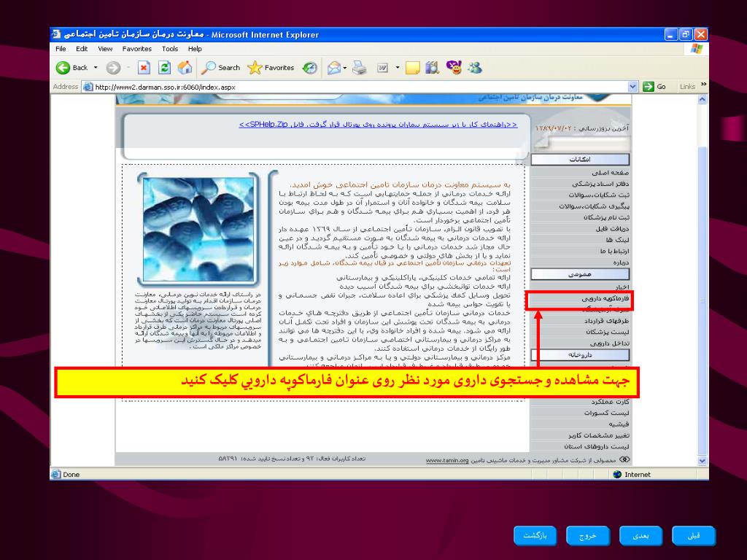Open the Edit menu

pos(82,49)
